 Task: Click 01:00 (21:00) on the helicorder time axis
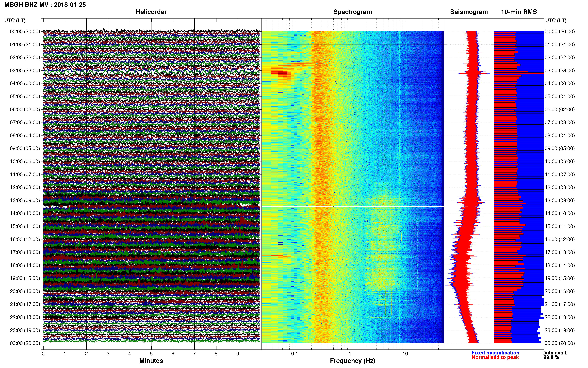pos(25,45)
